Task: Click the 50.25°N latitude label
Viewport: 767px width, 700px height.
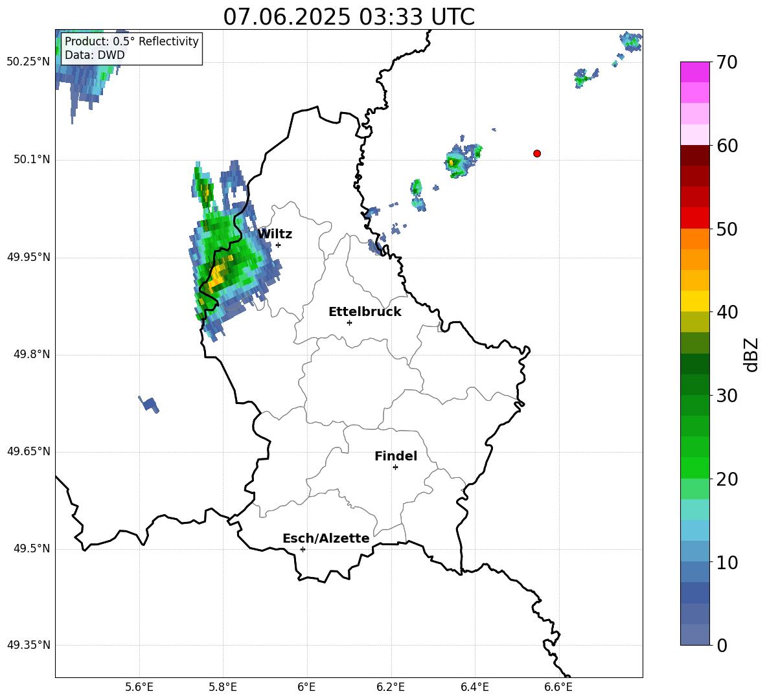Action: click(x=29, y=62)
